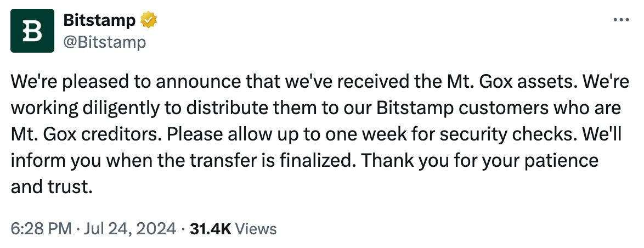Open the three-dot more options menu

(x=620, y=20)
